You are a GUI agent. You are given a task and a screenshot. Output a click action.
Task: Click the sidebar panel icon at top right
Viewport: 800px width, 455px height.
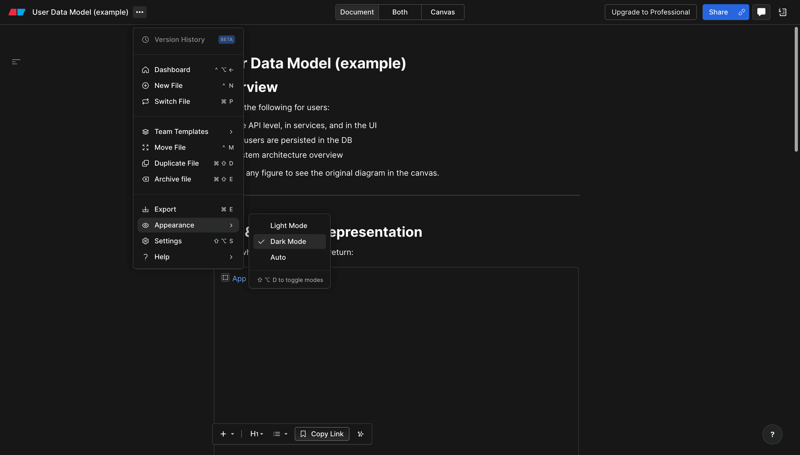coord(783,12)
